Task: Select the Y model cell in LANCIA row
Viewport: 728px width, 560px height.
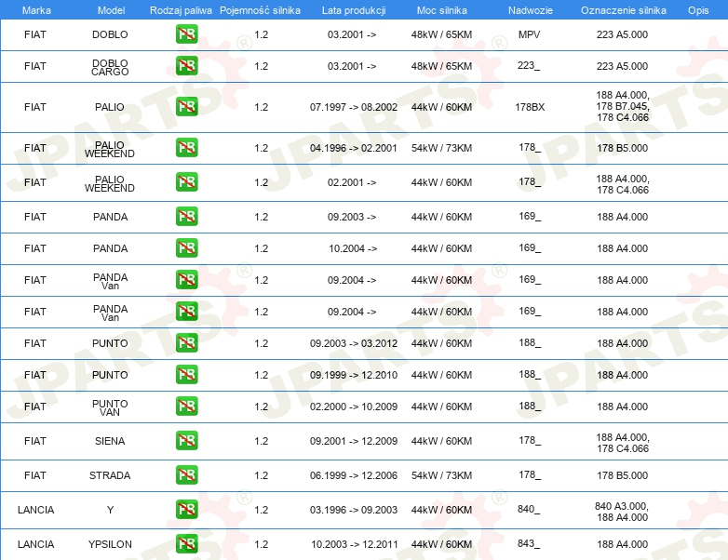Action: (110, 510)
